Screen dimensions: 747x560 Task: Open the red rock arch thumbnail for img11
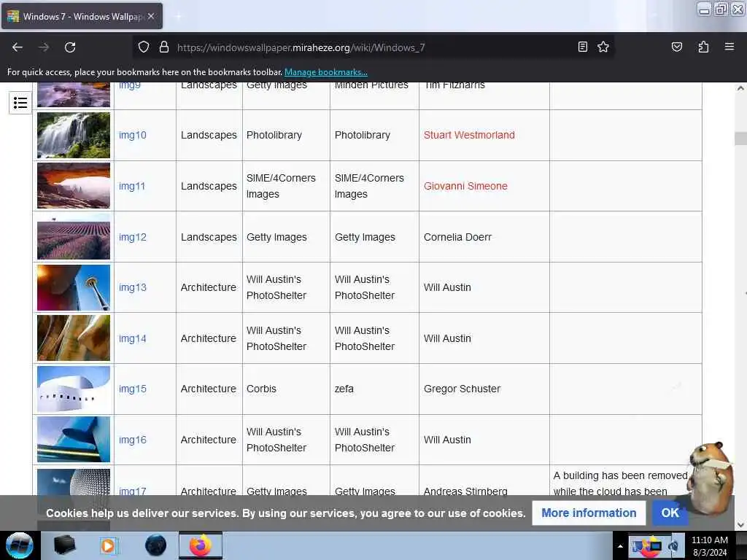coord(74,186)
